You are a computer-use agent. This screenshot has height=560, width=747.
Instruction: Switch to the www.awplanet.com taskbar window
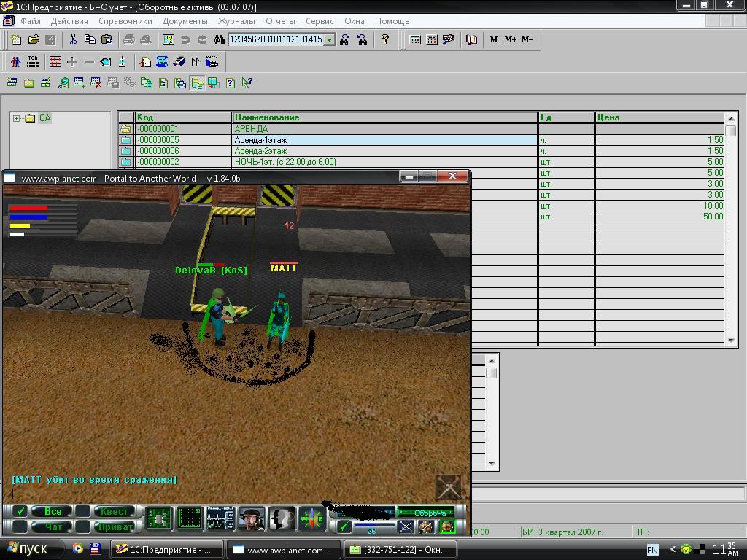pos(284,550)
